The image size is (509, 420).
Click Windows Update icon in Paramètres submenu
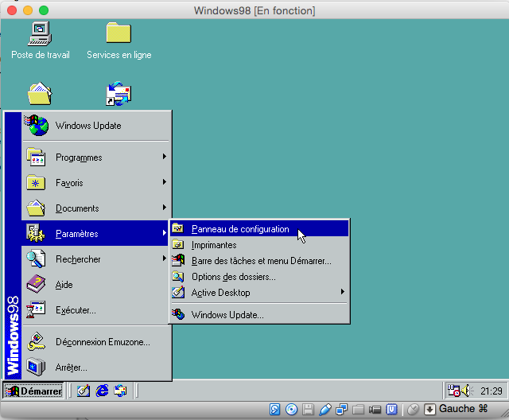[x=178, y=314]
